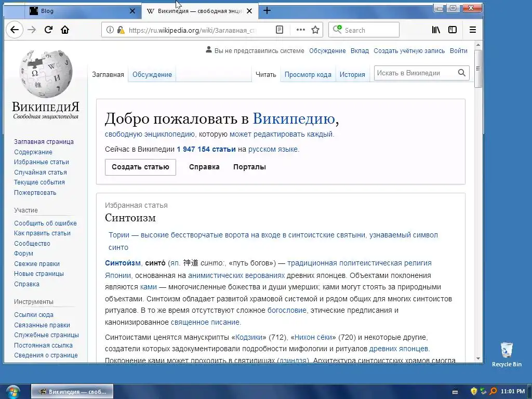This screenshot has width=532, height=399.
Task: Bookmark this page with star icon
Action: coord(315,30)
